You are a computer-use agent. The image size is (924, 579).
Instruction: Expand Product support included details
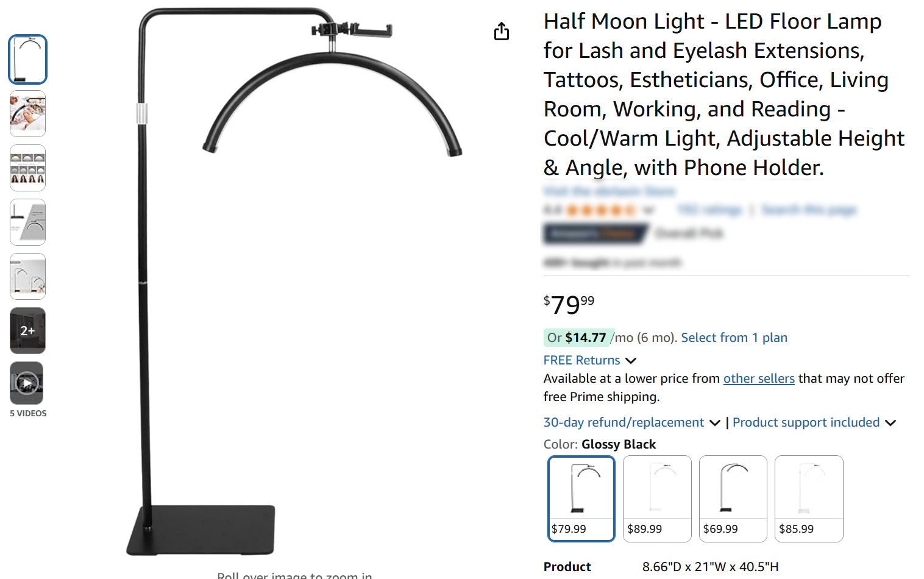pyautogui.click(x=814, y=422)
